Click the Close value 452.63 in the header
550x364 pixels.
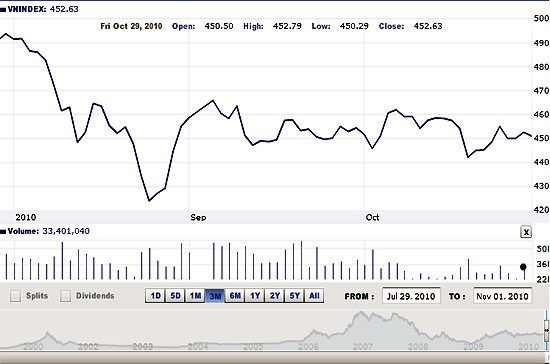tap(428, 26)
